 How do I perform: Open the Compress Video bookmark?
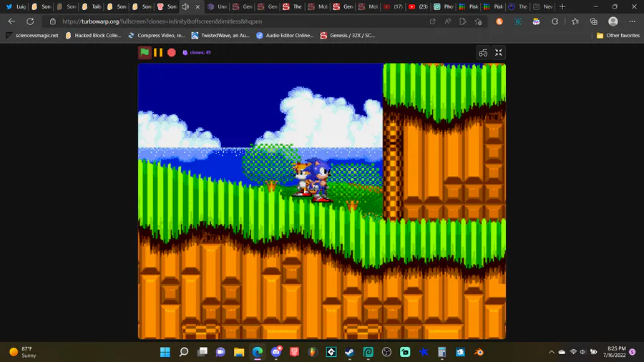coord(157,35)
